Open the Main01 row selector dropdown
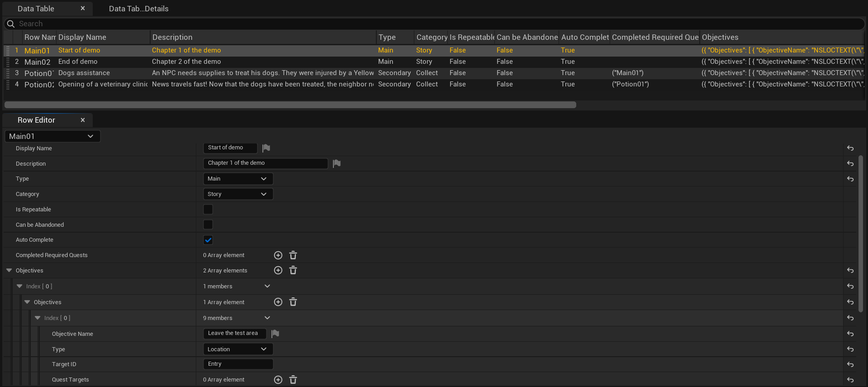This screenshot has width=868, height=387. tap(52, 136)
